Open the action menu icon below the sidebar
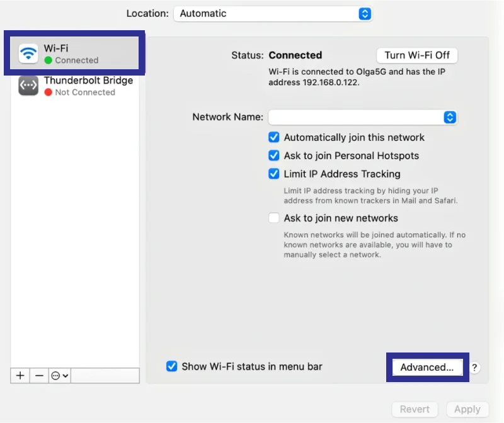 point(55,375)
